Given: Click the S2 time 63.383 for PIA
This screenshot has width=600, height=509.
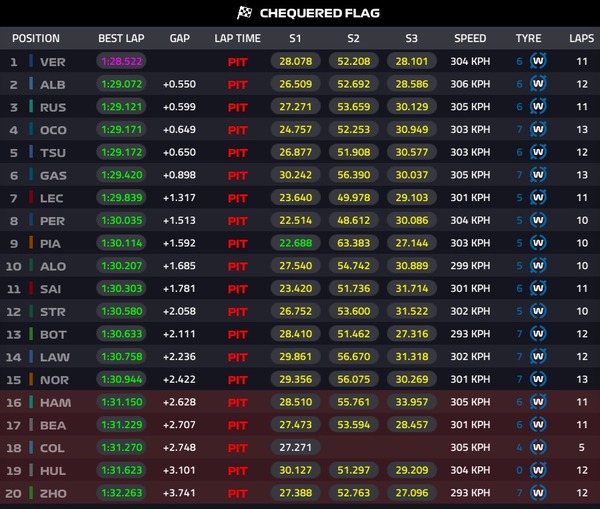Looking at the screenshot, I should (x=354, y=243).
